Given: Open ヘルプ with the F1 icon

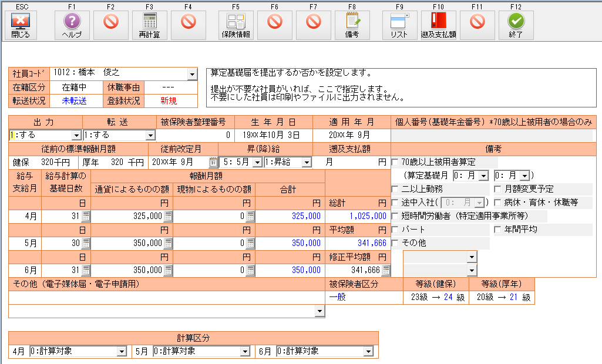Looking at the screenshot, I should click(x=72, y=25).
